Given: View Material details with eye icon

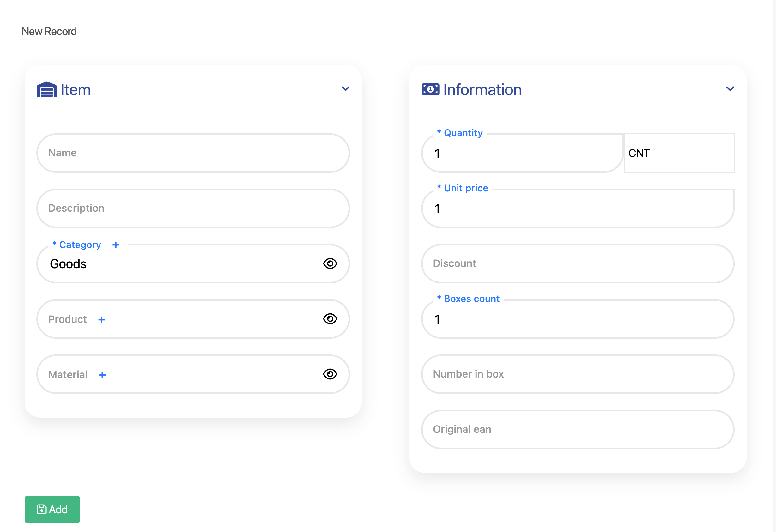Looking at the screenshot, I should tap(330, 374).
